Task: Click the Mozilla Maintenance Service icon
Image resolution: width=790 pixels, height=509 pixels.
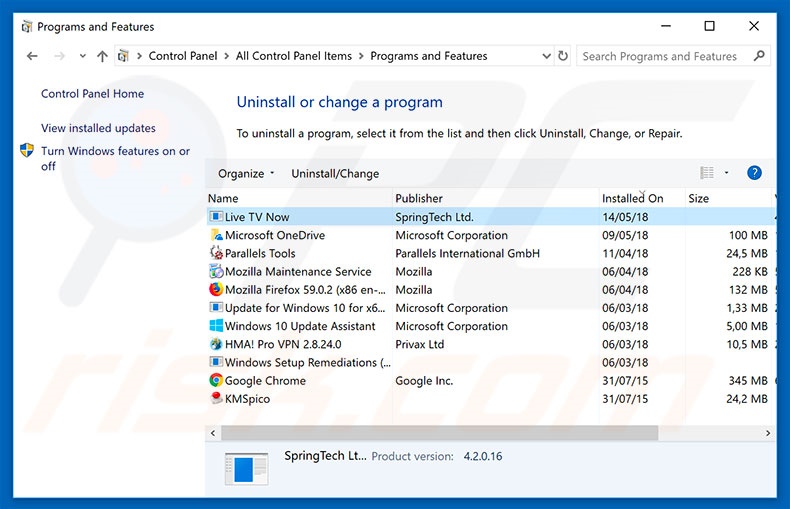Action: click(216, 271)
